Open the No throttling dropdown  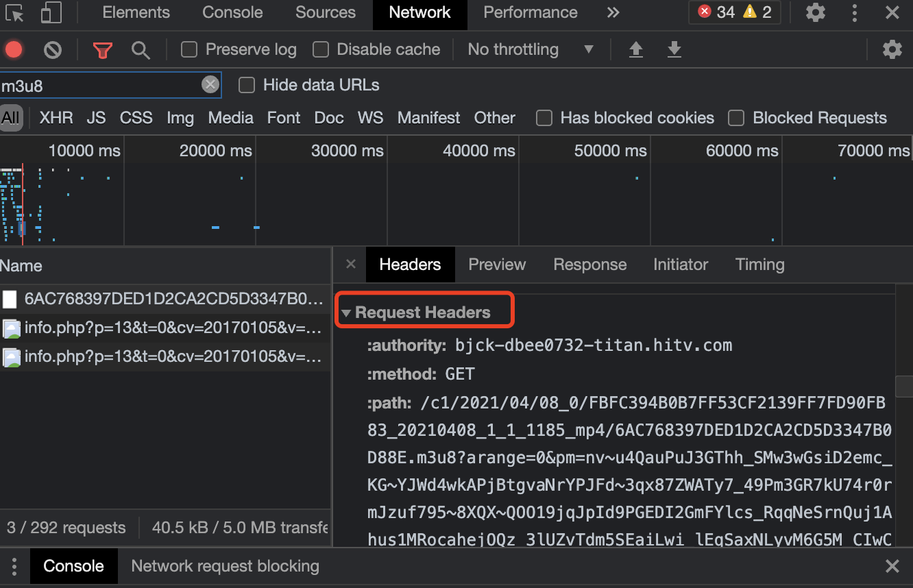tap(530, 49)
